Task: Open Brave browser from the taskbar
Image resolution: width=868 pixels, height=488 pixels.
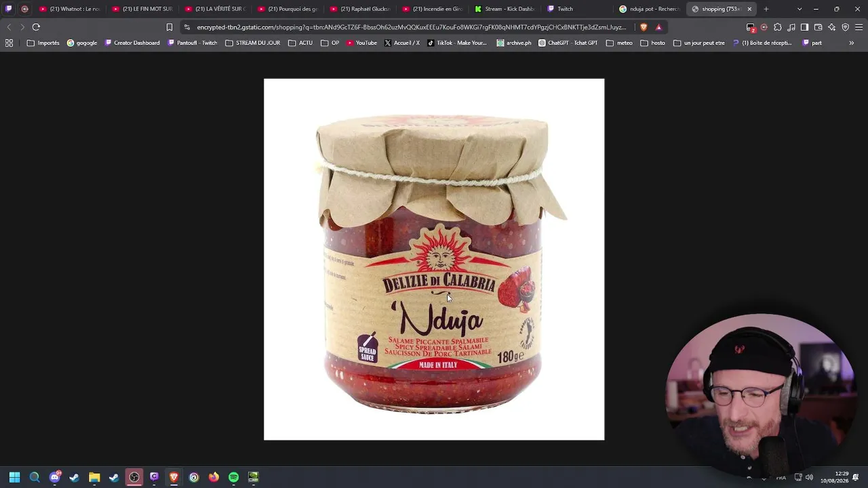Action: (174, 477)
